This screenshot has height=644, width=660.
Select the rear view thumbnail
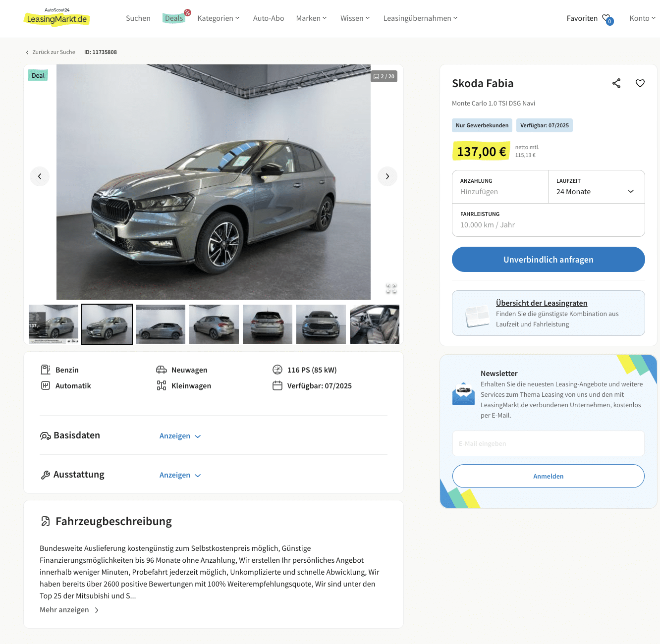point(268,324)
